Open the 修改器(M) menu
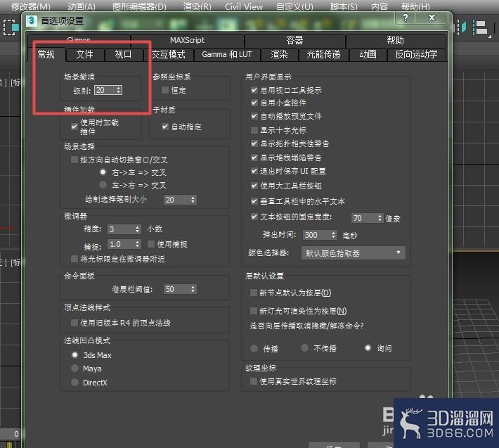Image resolution: width=499 pixels, height=448 pixels. (x=30, y=6)
